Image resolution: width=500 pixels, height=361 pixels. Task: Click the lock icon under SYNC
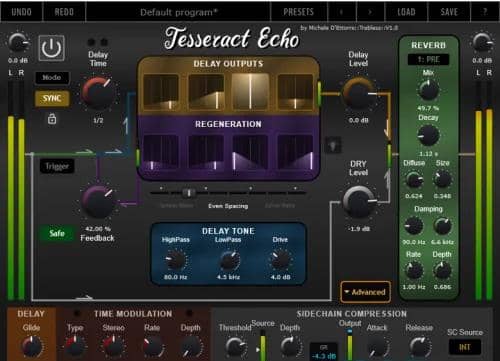(52, 119)
